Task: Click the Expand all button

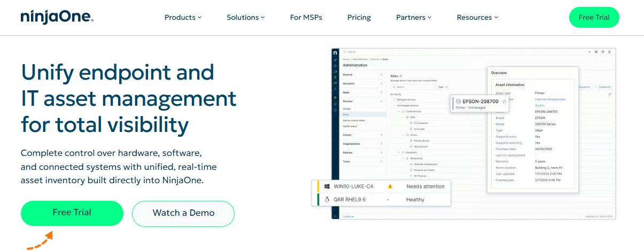Action: 584,87
